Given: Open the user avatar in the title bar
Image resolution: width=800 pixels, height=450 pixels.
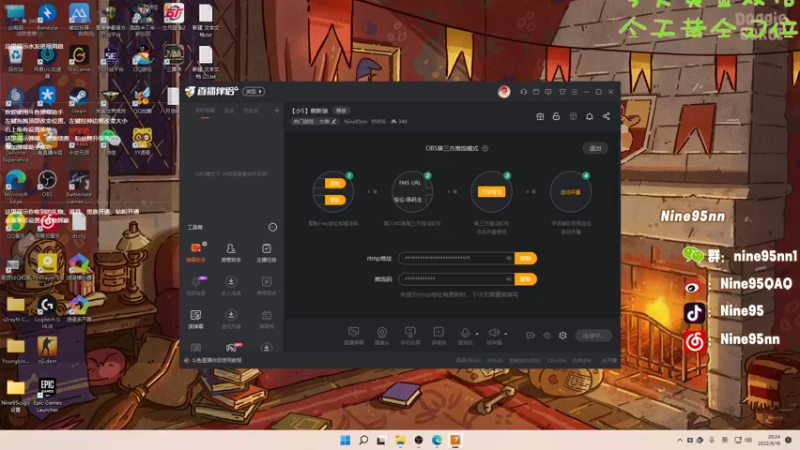Looking at the screenshot, I should tap(504, 92).
